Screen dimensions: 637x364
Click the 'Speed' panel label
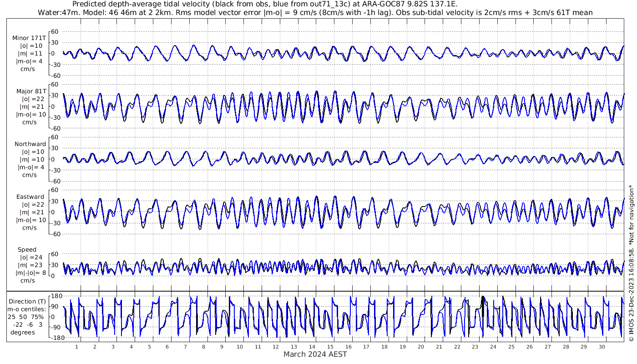pyautogui.click(x=27, y=250)
